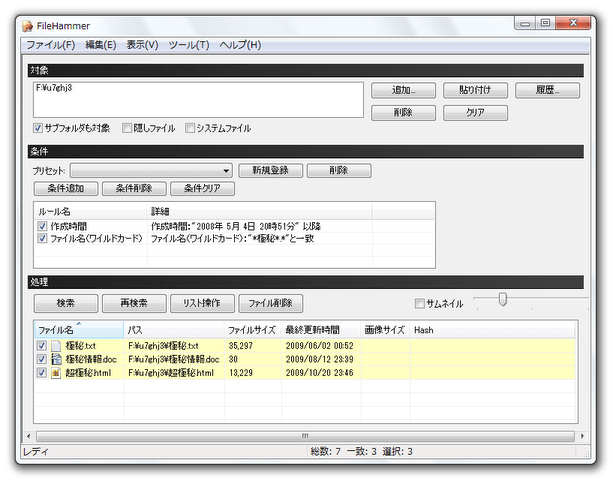Select the file name 超極秘.html
613x481 pixels.
pyautogui.click(x=88, y=373)
